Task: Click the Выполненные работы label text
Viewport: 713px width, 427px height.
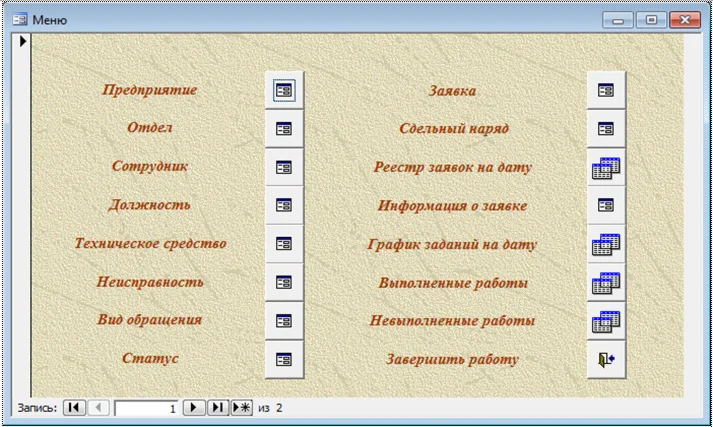Action: point(453,283)
